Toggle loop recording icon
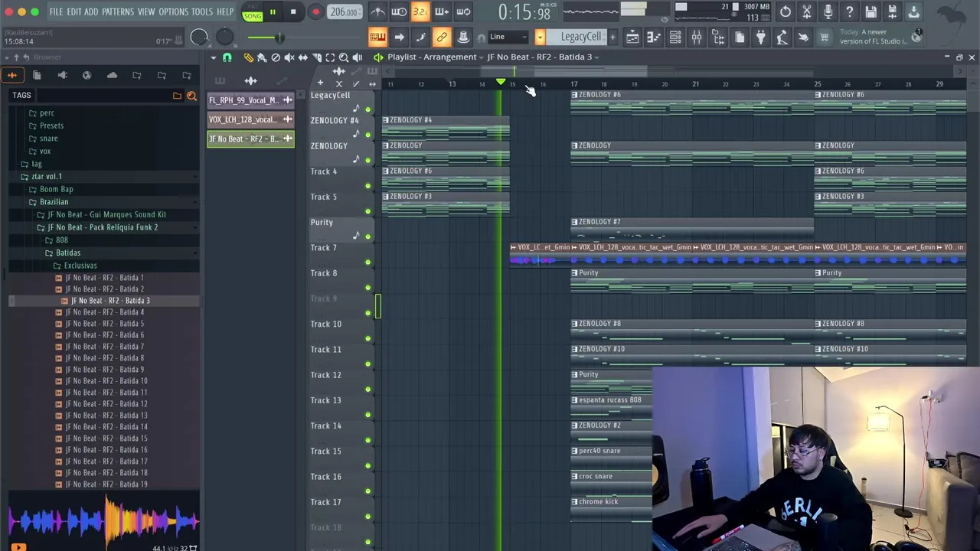 click(x=463, y=11)
